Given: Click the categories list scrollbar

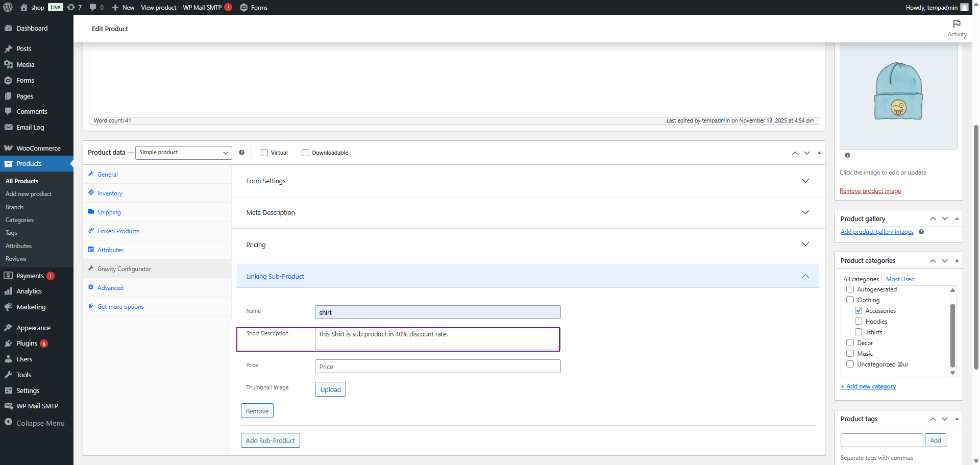Looking at the screenshot, I should click(952, 334).
